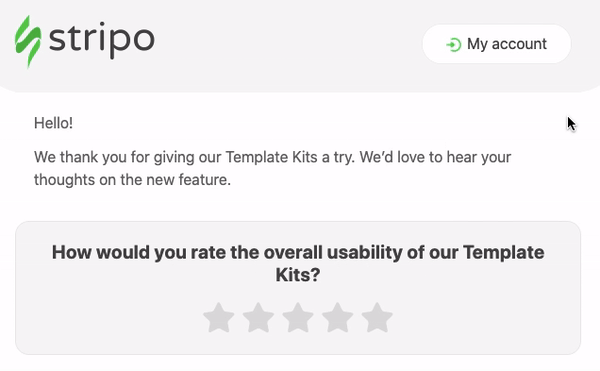Click the "My account" text label

[x=507, y=44]
